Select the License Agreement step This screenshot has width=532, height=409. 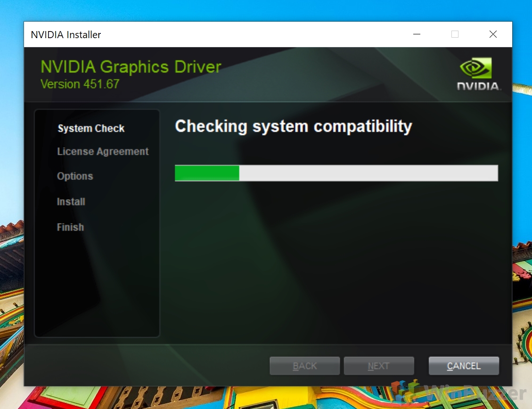coord(103,152)
